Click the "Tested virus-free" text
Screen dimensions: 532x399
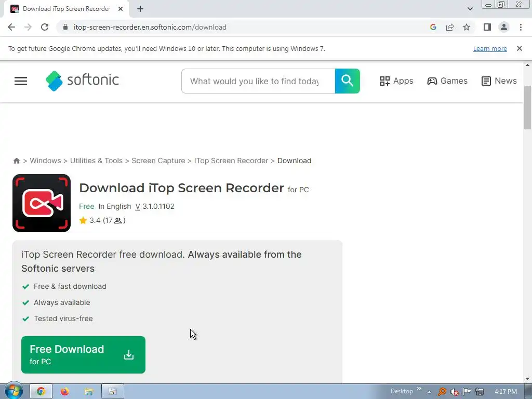click(63, 318)
